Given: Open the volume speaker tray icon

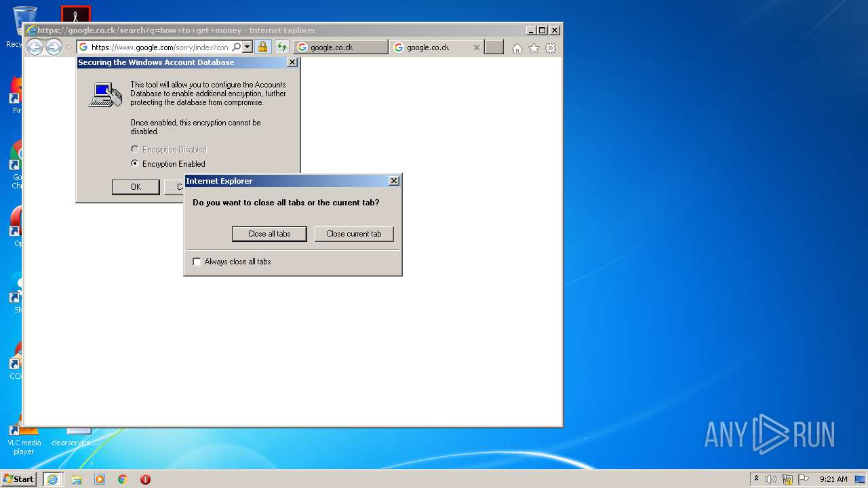Looking at the screenshot, I should click(x=771, y=479).
